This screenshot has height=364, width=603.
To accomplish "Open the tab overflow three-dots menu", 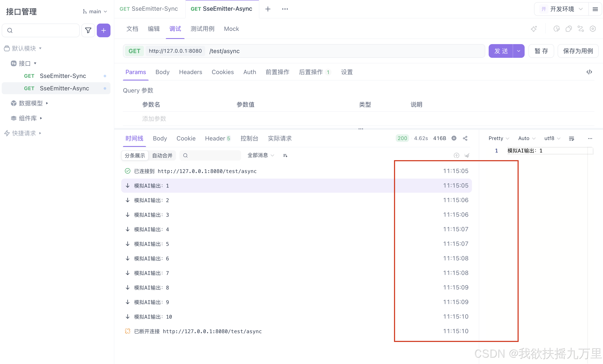I will pos(285,9).
